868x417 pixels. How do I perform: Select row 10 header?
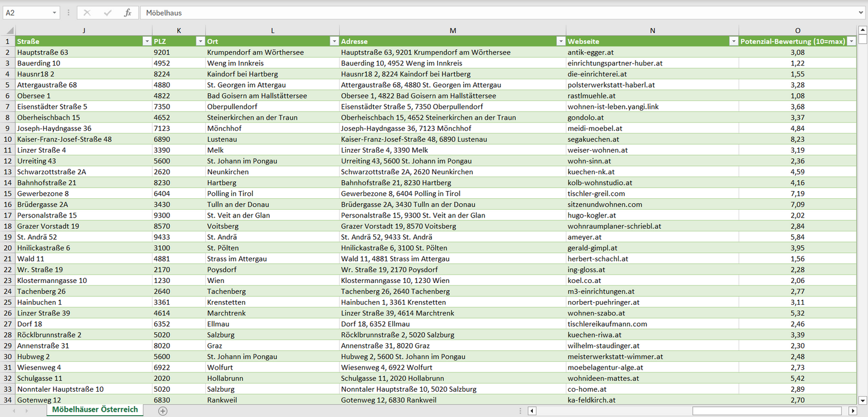[8, 139]
